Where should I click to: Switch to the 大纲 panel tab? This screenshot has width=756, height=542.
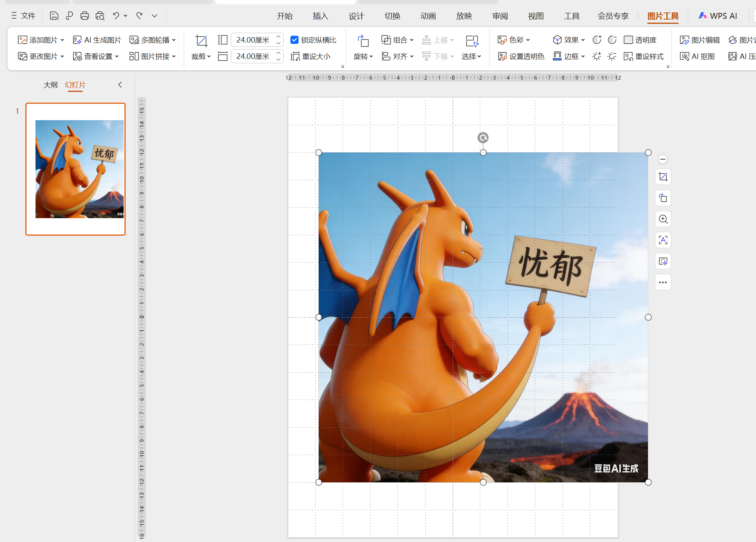click(x=50, y=85)
